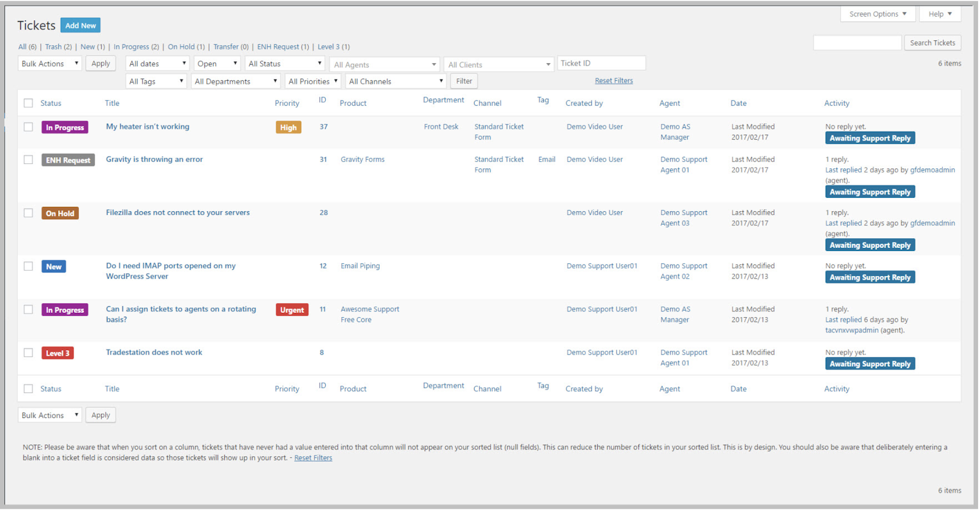
Task: Expand the All Agents combo box
Action: tap(385, 64)
